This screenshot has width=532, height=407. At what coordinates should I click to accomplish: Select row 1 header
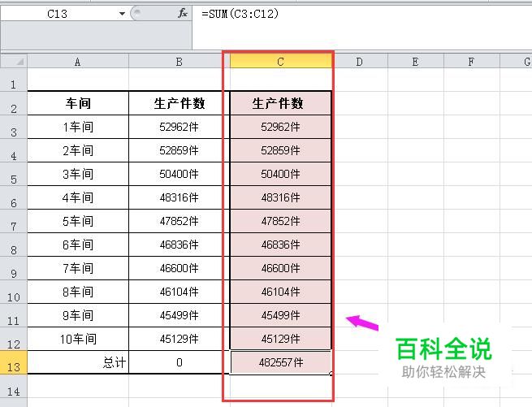(x=14, y=80)
